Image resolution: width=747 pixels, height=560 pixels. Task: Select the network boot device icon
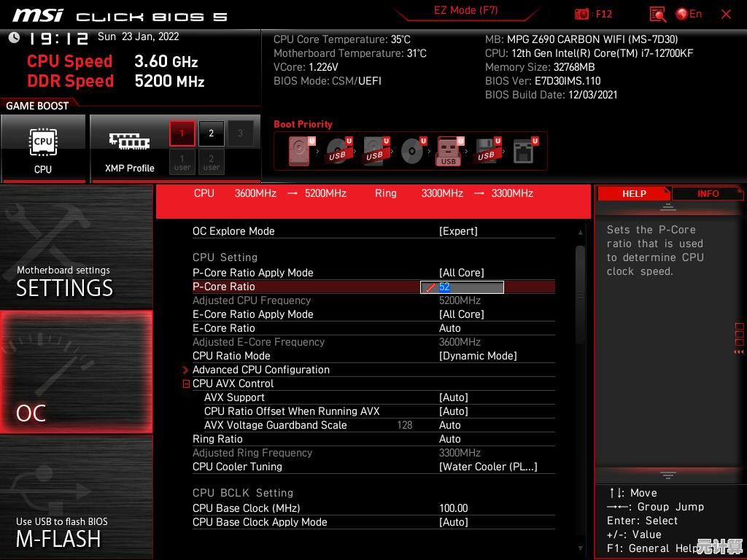coord(525,150)
